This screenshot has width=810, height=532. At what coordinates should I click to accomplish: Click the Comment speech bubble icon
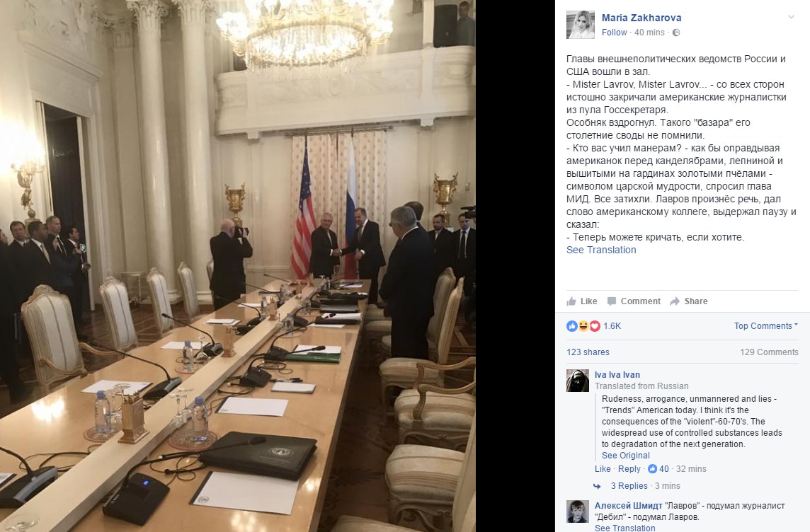pos(612,301)
